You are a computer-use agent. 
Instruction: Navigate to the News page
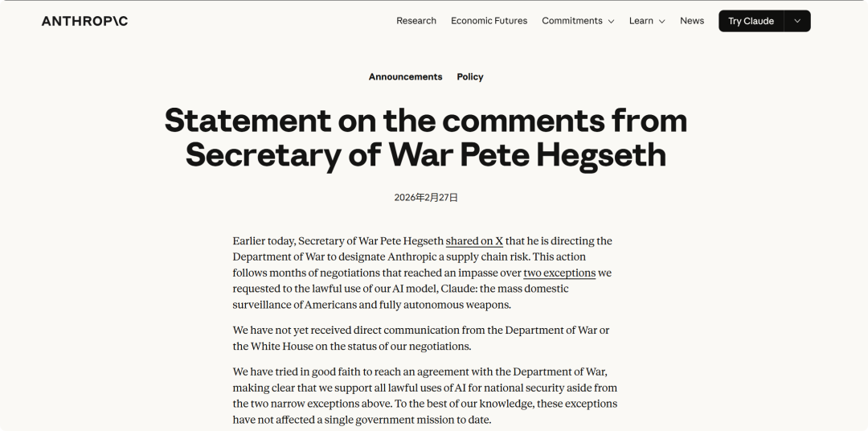click(x=691, y=21)
